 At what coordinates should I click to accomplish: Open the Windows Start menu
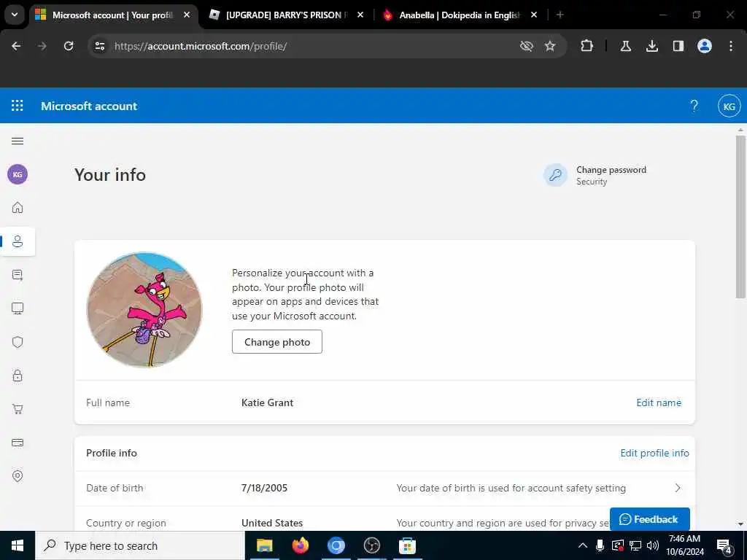tap(18, 545)
